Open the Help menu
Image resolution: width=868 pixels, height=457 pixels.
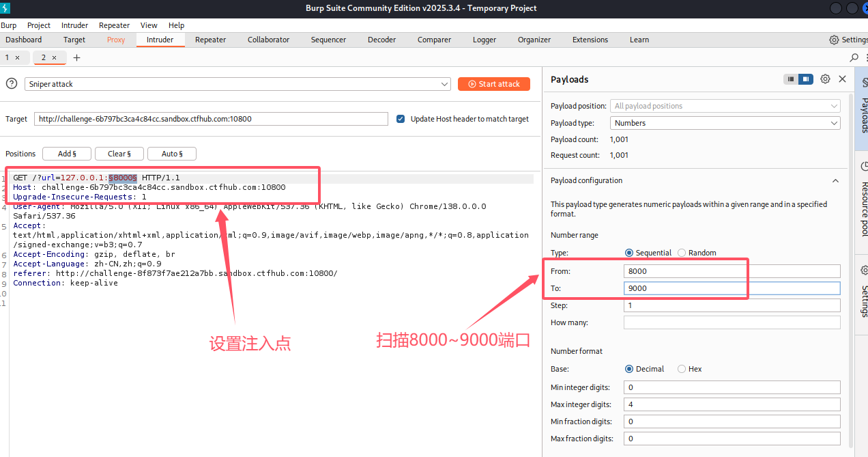pyautogui.click(x=177, y=25)
